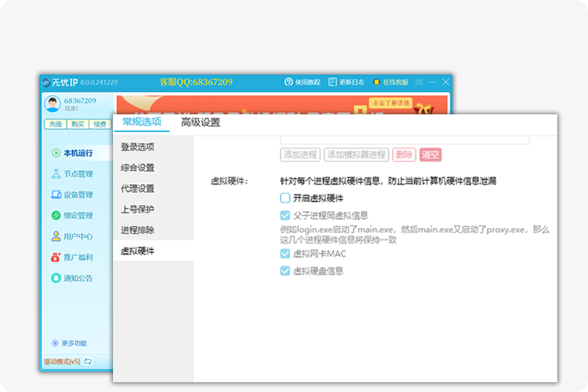The width and height of the screenshot is (588, 392).
Task: Enable the 开启虚拟硬件 checkbox
Action: [285, 198]
